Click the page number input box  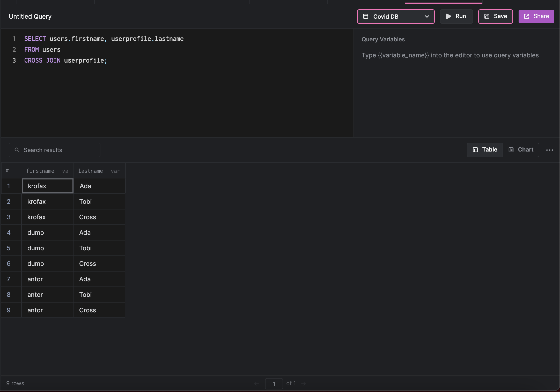point(274,383)
